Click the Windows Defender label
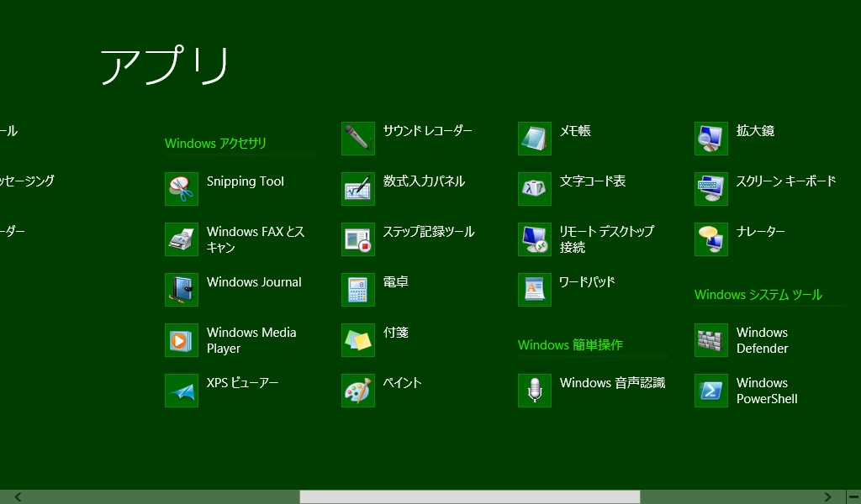861x504 pixels. point(762,340)
